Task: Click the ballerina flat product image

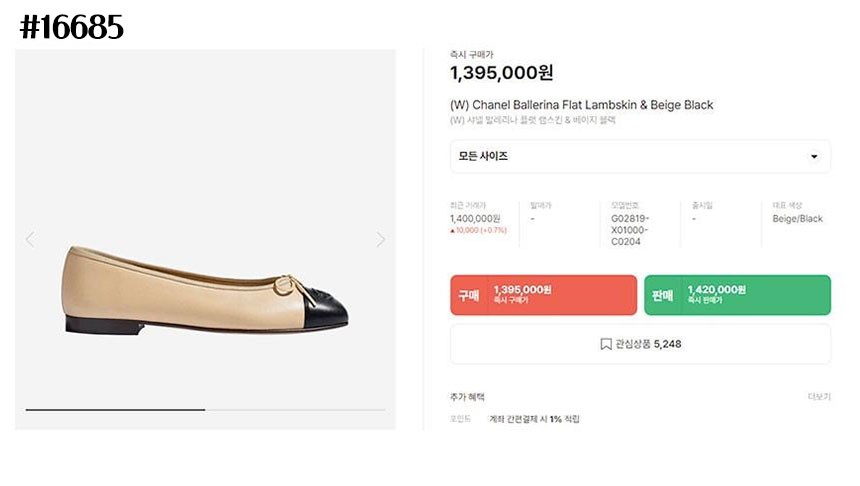Action: tap(206, 290)
